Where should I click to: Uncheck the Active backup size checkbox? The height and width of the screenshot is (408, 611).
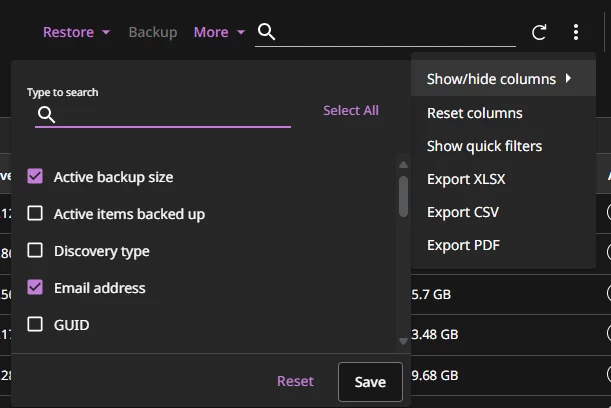tap(35, 177)
